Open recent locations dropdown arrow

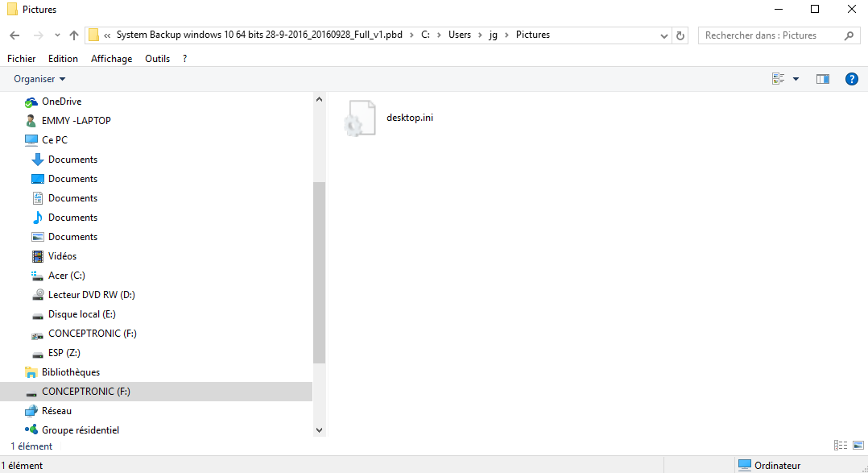[57, 35]
